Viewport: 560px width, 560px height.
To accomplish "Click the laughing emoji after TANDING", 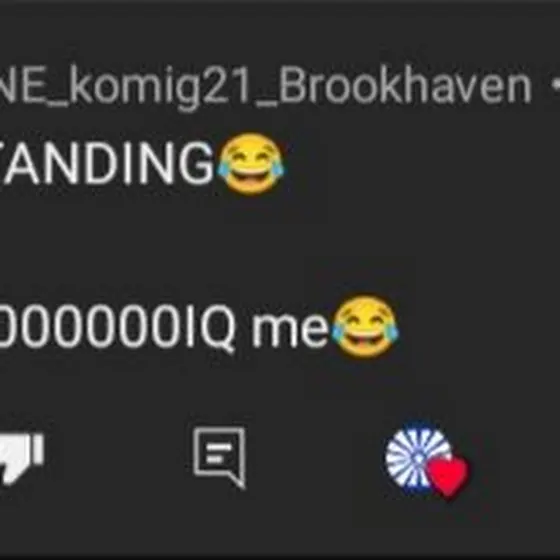I will point(251,164).
